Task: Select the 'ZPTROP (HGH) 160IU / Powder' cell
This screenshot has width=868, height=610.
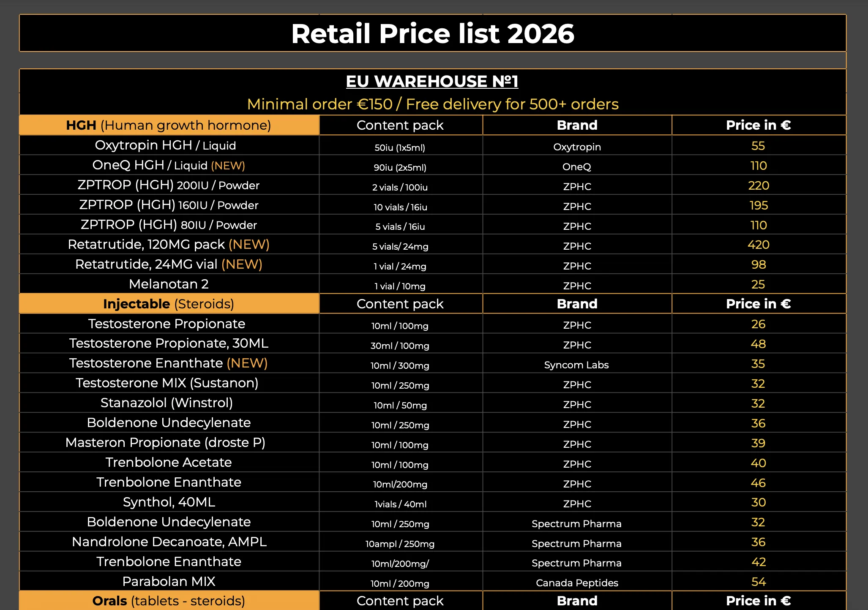Action: (169, 204)
